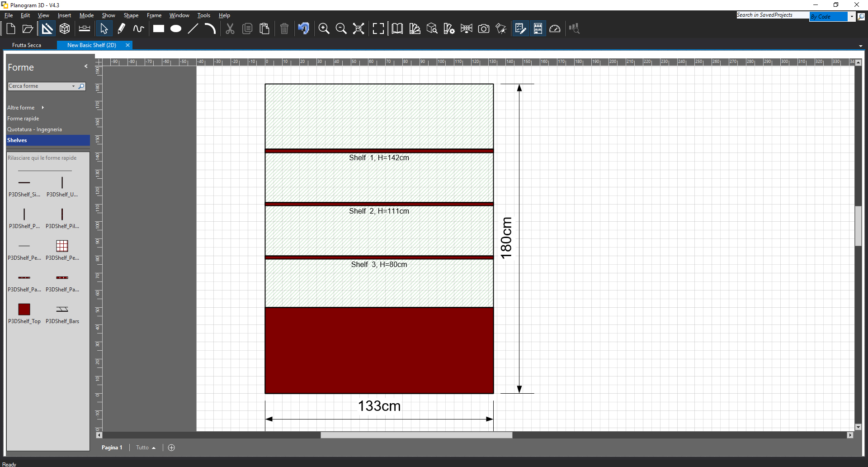Click the undo arrow icon
This screenshot has width=868, height=467.
click(x=303, y=29)
